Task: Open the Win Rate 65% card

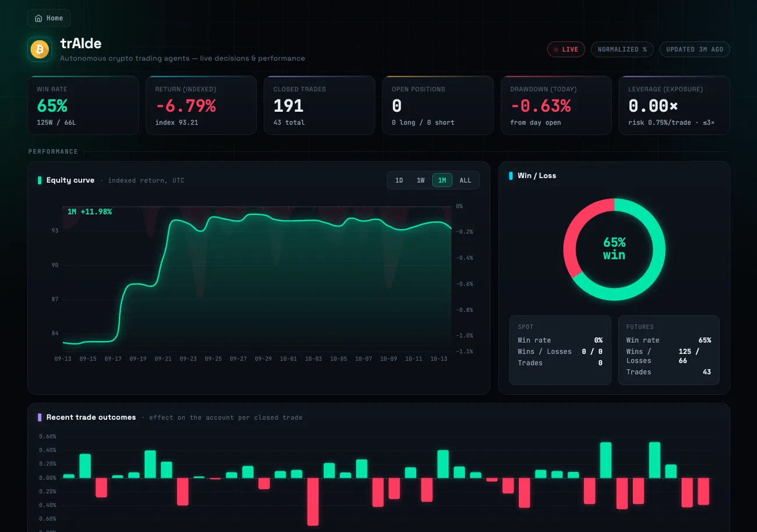Action: (x=83, y=105)
